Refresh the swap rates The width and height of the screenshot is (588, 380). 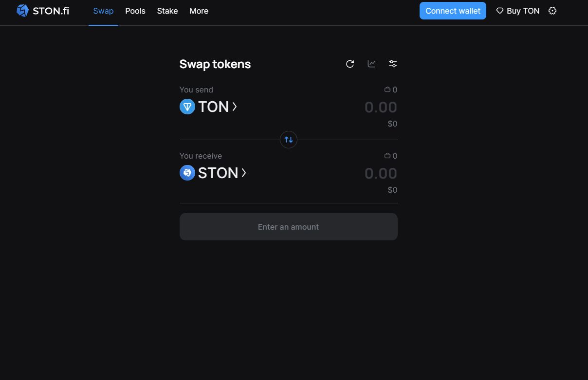[x=350, y=64]
